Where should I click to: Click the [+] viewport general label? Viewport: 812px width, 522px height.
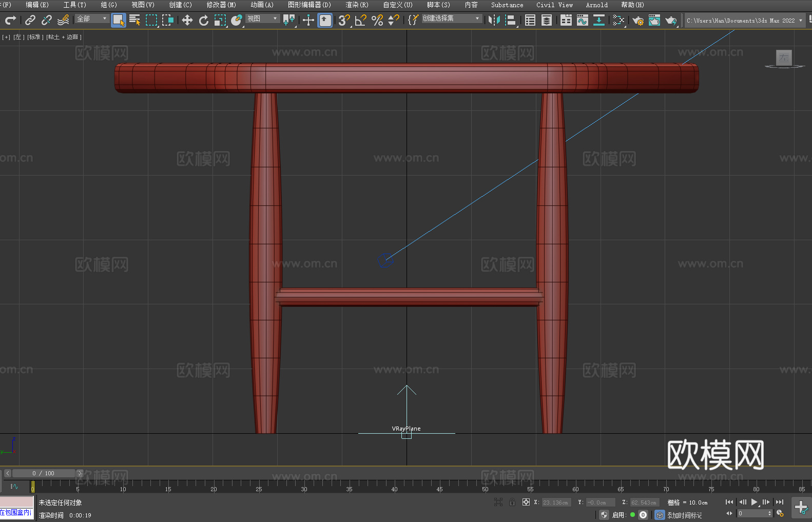(6, 37)
